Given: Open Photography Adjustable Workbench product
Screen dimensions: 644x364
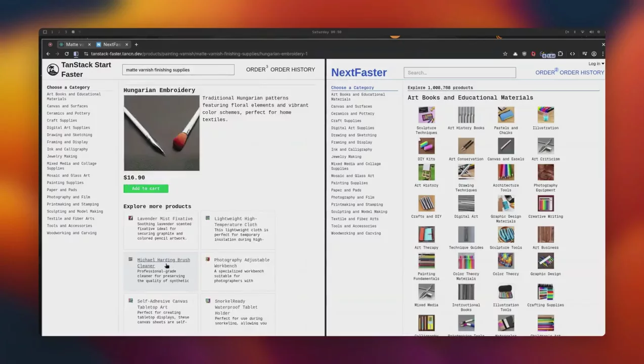Looking at the screenshot, I should (238, 270).
